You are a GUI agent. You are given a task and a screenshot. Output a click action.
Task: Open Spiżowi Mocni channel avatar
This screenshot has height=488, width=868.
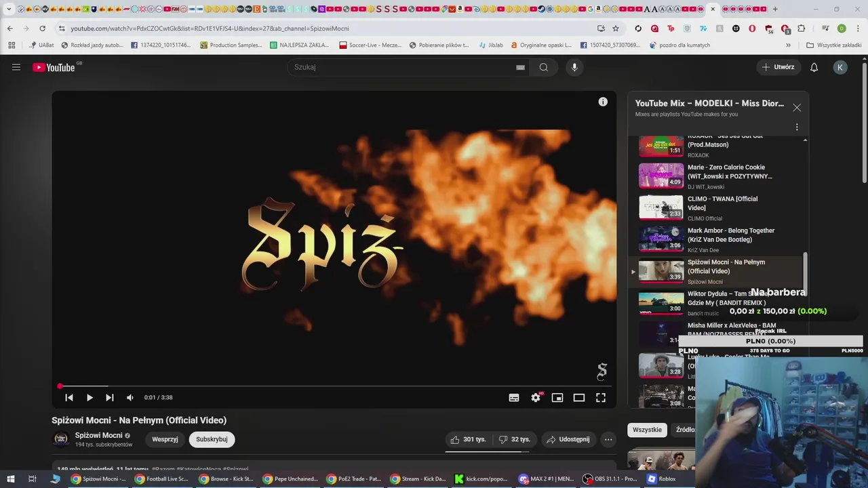pyautogui.click(x=61, y=439)
